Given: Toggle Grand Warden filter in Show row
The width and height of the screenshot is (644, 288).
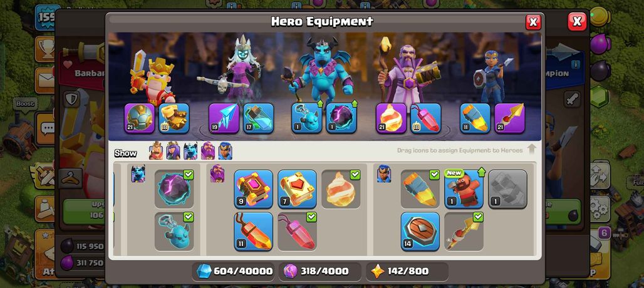Looking at the screenshot, I should click(x=208, y=151).
